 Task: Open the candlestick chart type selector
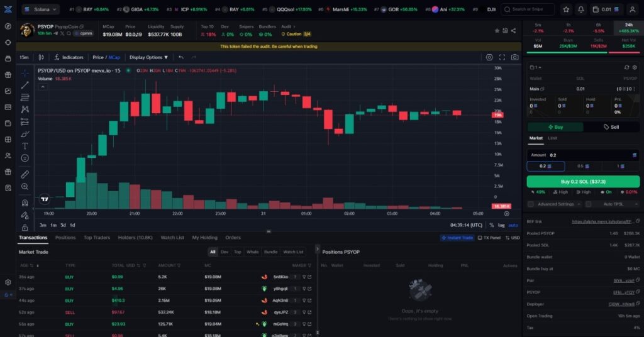pos(41,57)
